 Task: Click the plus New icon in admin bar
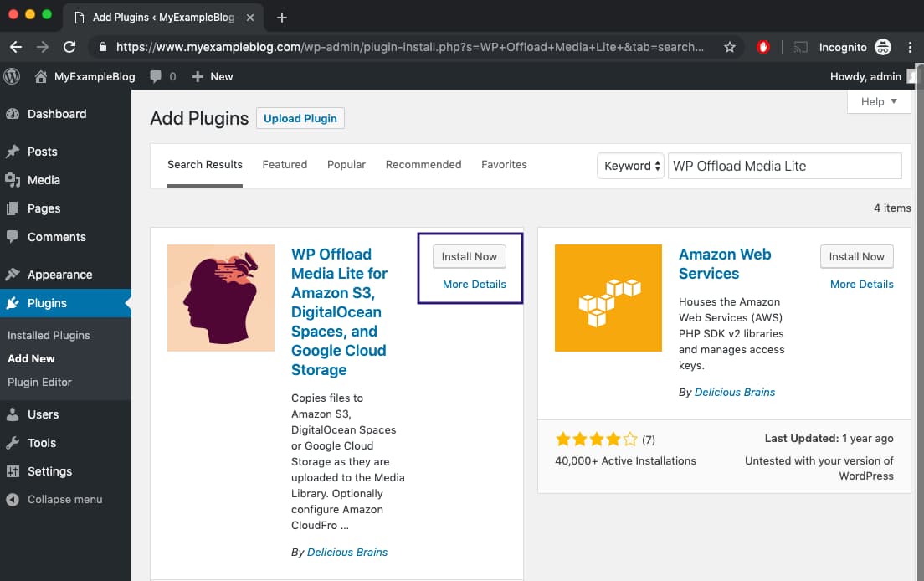point(198,77)
